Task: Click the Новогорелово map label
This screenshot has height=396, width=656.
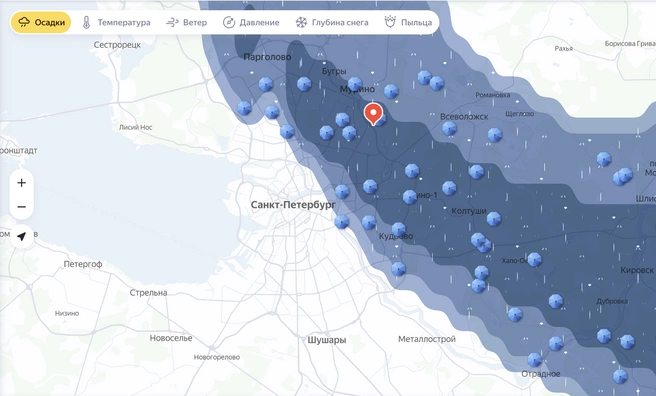Action: (x=217, y=357)
